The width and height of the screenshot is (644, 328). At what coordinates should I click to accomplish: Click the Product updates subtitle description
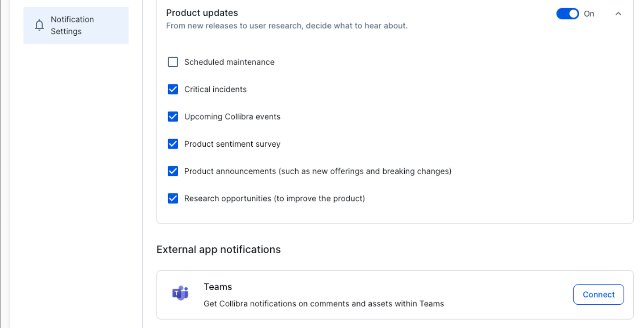[x=287, y=26]
